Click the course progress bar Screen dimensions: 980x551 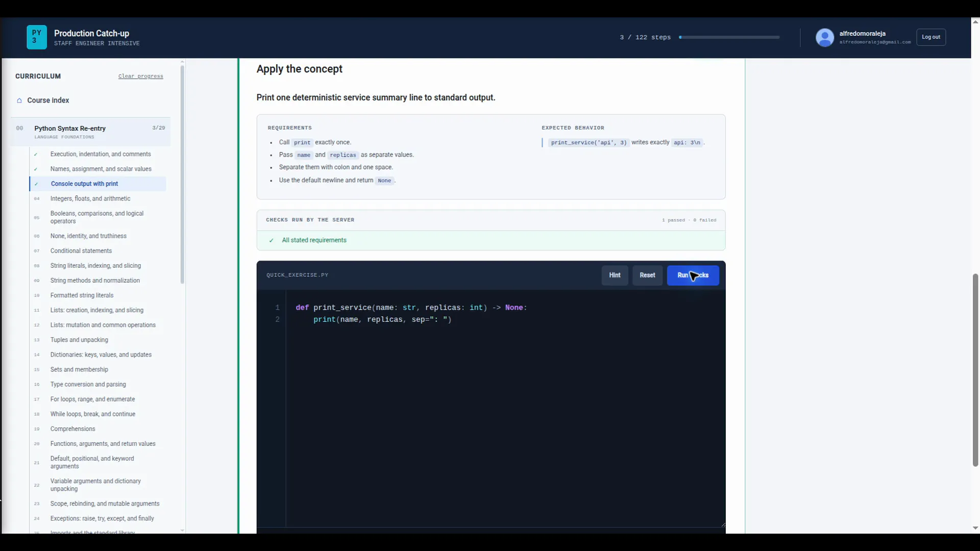click(729, 37)
